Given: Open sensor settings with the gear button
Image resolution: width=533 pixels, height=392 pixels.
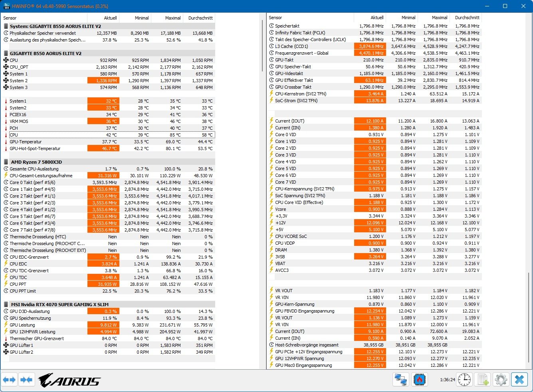Looking at the screenshot, I should [501, 380].
